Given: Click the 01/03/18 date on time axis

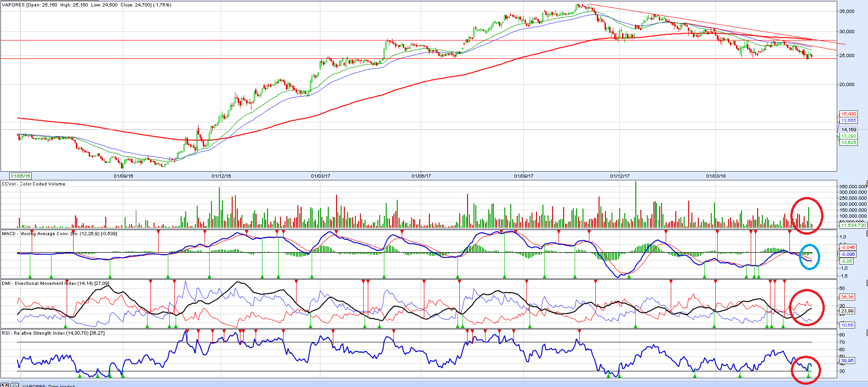Looking at the screenshot, I should (716, 176).
